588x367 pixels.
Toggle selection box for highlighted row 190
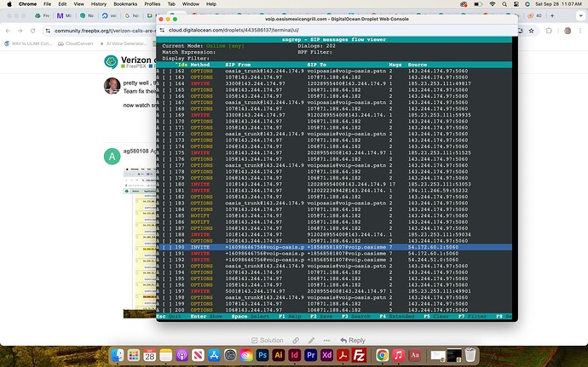[x=167, y=248]
